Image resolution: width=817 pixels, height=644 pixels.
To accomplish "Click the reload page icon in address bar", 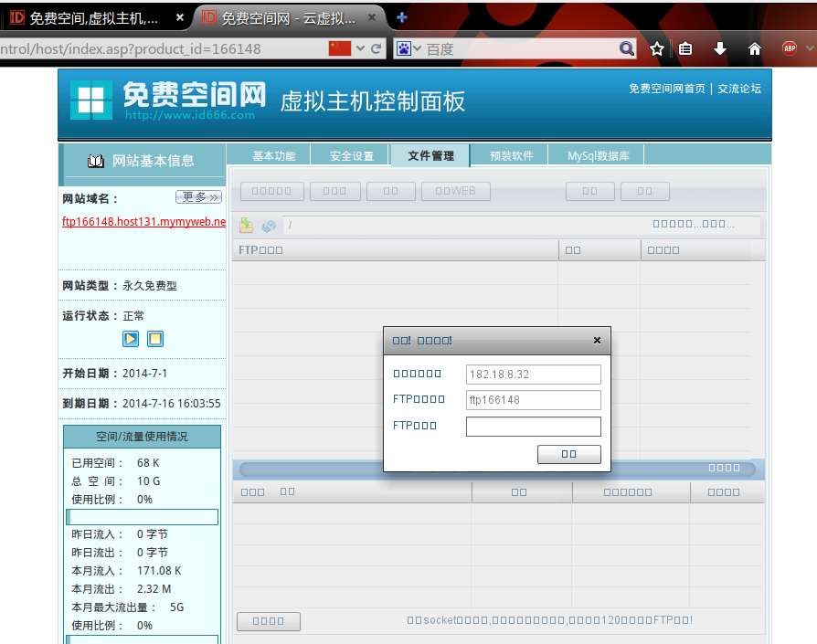I will coord(376,49).
